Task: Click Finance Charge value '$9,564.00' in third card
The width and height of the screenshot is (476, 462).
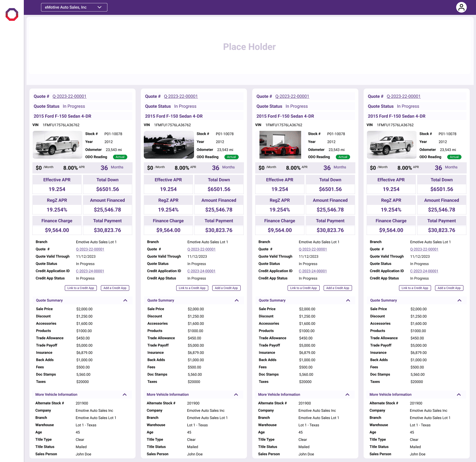Action: coord(280,230)
